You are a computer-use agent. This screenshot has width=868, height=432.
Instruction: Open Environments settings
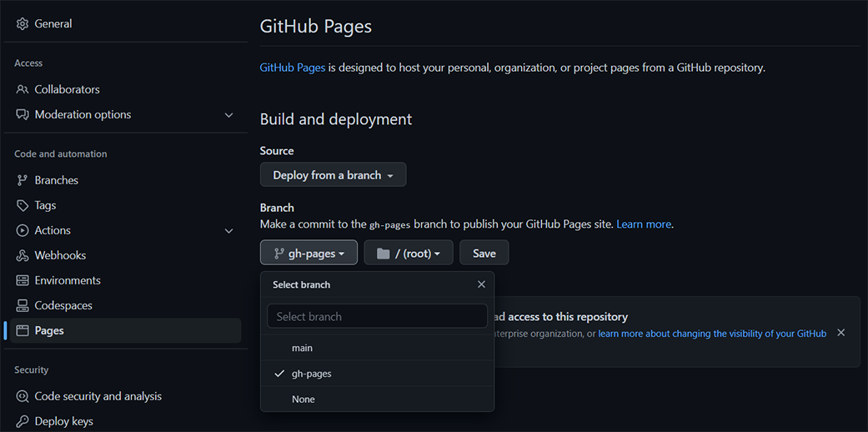68,280
